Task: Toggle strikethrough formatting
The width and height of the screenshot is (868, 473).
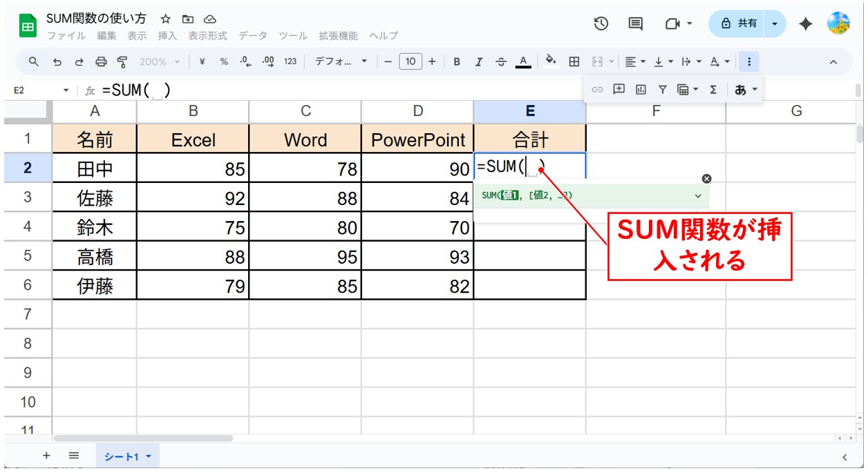Action: pyautogui.click(x=501, y=61)
